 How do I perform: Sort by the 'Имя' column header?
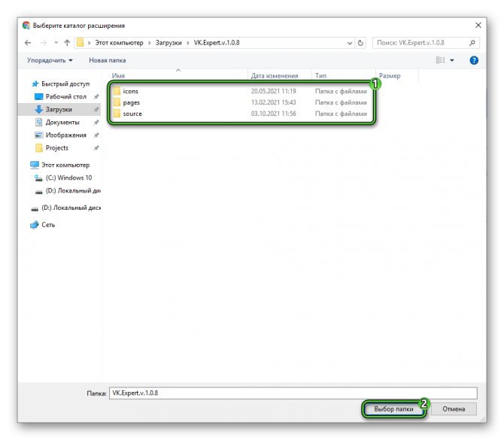(x=118, y=75)
